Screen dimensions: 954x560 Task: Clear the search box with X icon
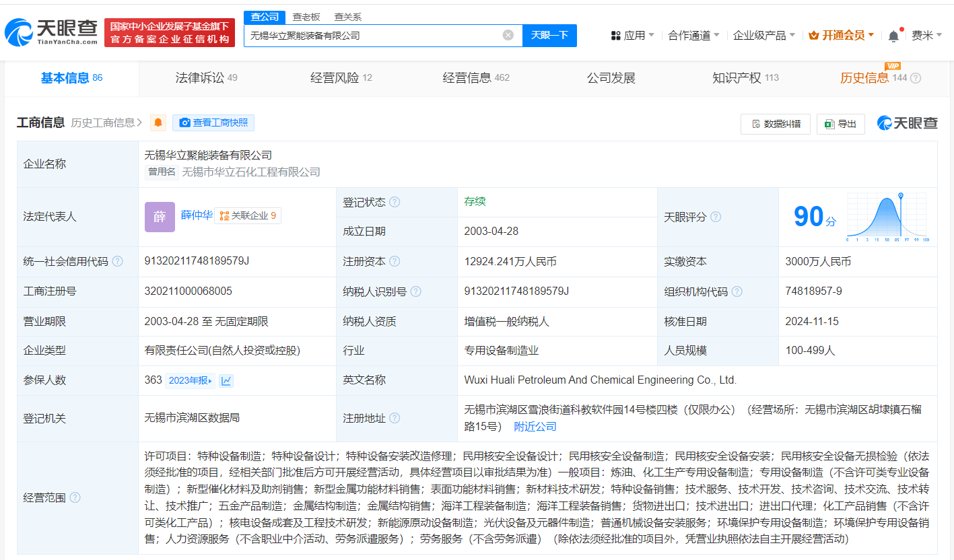point(508,35)
